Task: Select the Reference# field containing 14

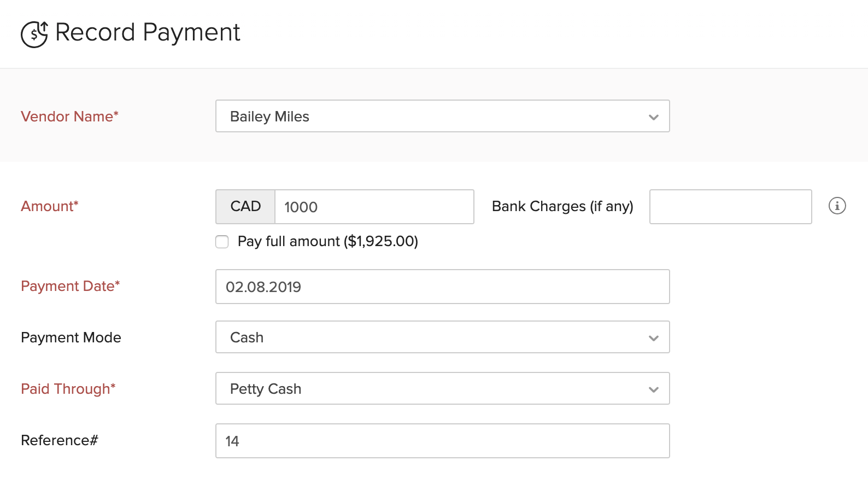Action: point(442,441)
